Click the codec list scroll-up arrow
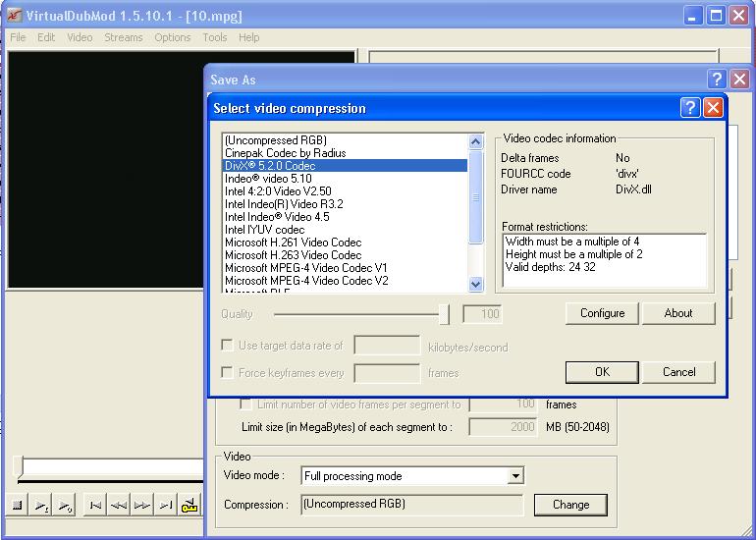The height and width of the screenshot is (540, 756). click(x=475, y=141)
